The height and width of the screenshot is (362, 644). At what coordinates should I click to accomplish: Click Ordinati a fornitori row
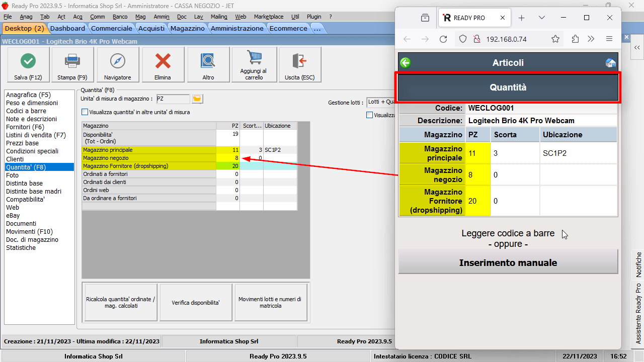point(189,174)
